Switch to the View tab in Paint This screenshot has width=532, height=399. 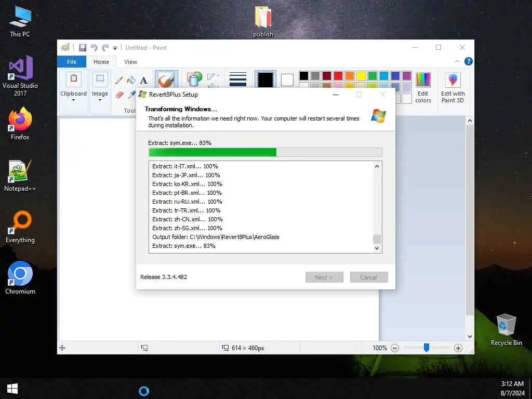(130, 62)
